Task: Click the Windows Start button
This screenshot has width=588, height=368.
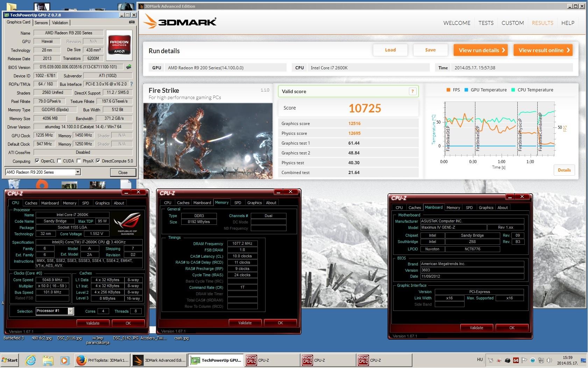Action: pos(10,360)
